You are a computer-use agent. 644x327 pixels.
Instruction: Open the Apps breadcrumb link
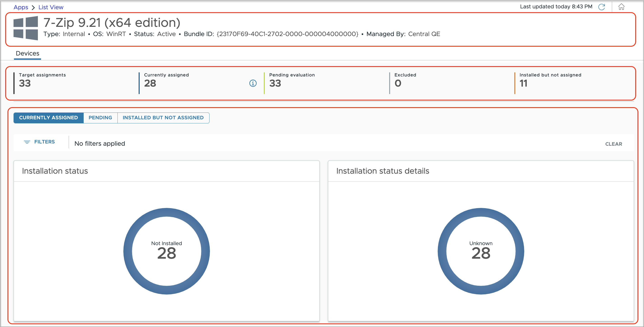point(21,7)
